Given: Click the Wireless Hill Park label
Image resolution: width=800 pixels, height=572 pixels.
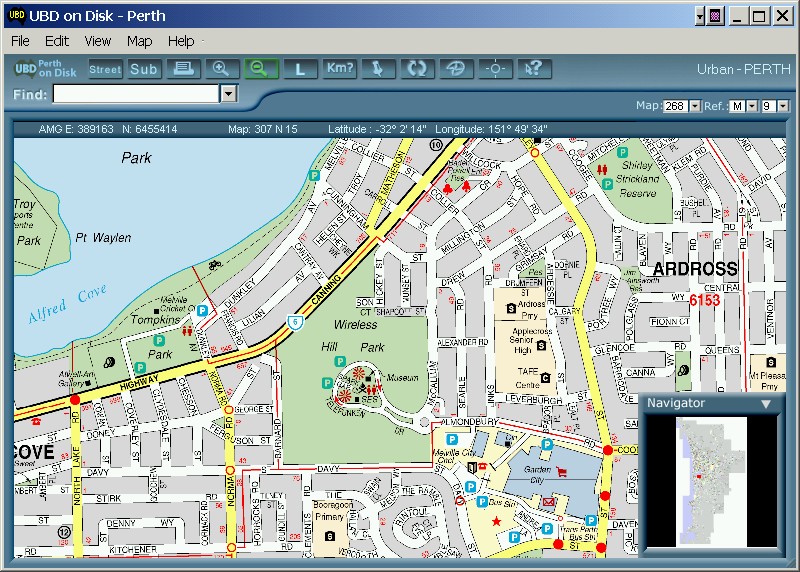Looking at the screenshot, I should [x=356, y=336].
